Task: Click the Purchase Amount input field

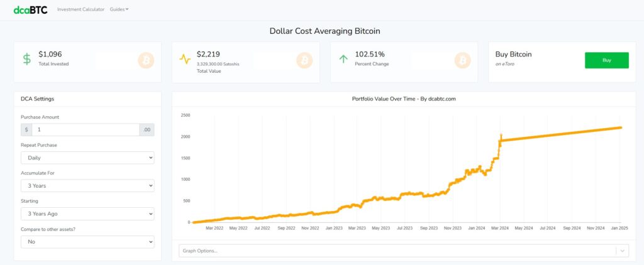Action: pyautogui.click(x=86, y=130)
